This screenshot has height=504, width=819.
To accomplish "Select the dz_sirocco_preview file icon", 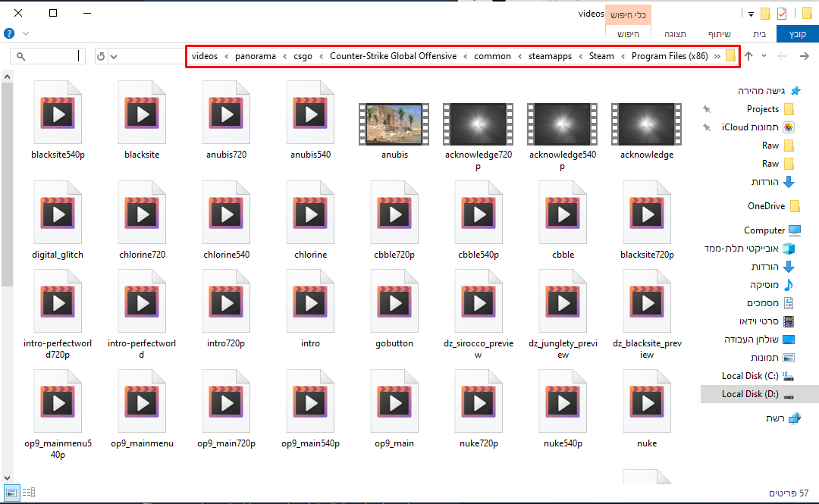I will pyautogui.click(x=479, y=302).
